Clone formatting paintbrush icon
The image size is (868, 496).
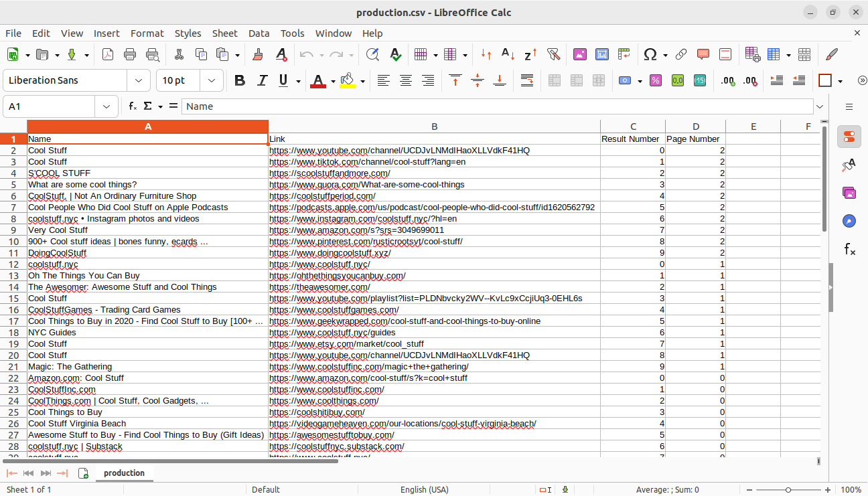point(259,55)
